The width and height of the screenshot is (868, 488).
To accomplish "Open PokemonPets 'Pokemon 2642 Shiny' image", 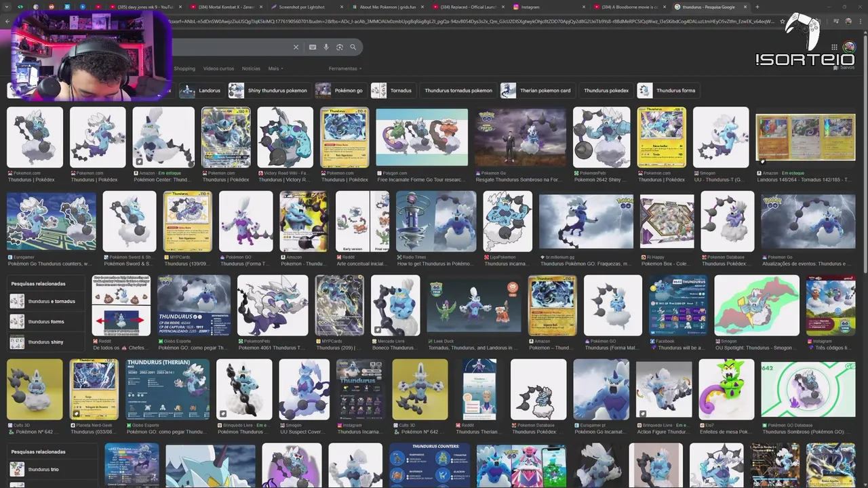I will pyautogui.click(x=601, y=138).
